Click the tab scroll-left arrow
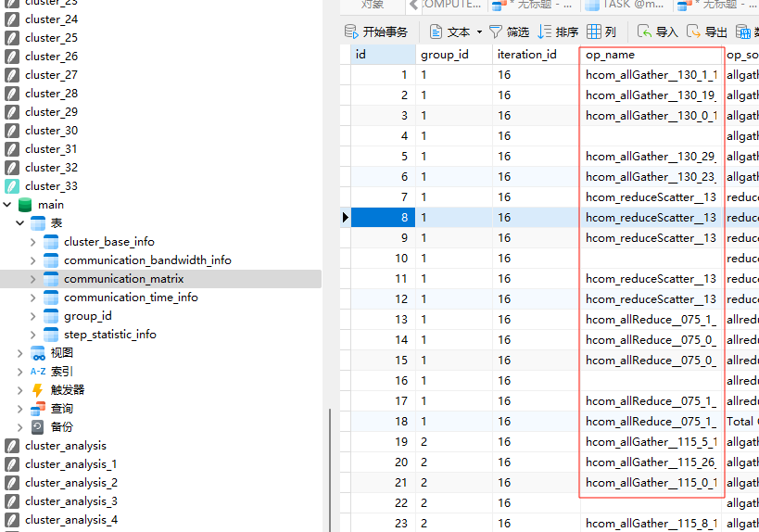The image size is (759, 532). (x=414, y=5)
